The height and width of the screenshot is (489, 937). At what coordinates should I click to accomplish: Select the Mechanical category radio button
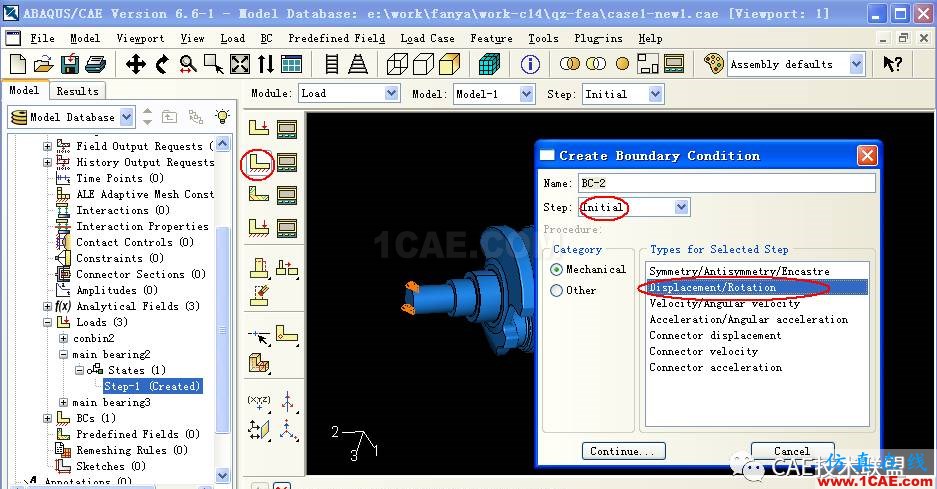coord(556,270)
